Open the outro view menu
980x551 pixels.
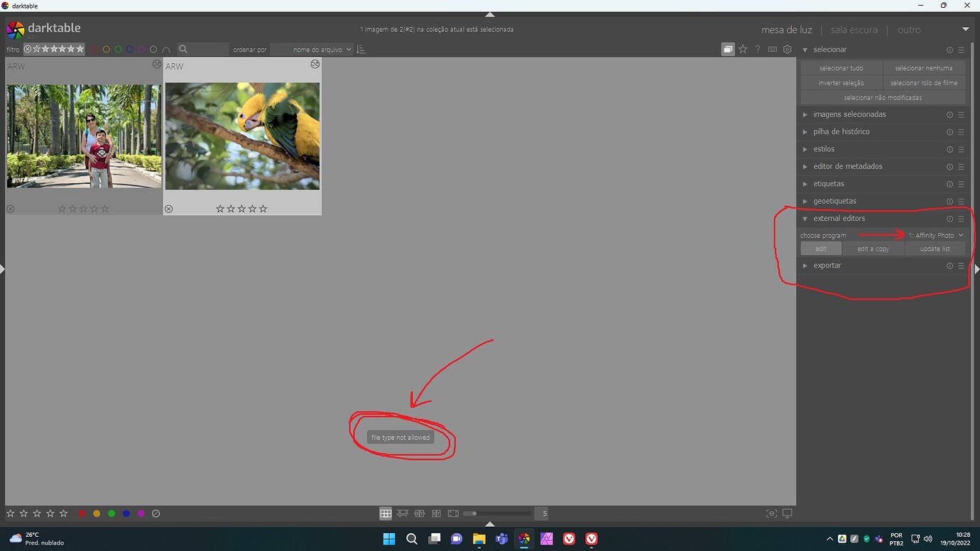(x=909, y=29)
